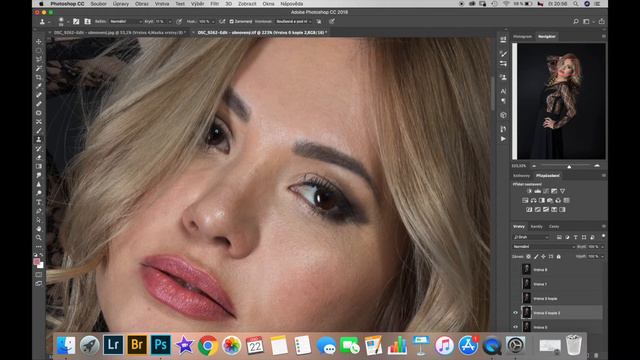640x360 pixels.
Task: Open the Úpravy menu
Action: pos(120,4)
